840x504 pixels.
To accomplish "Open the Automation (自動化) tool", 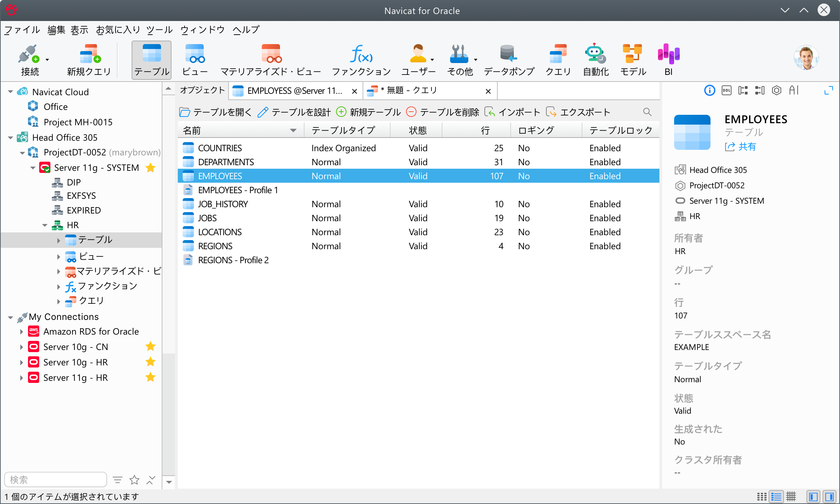I will coord(596,60).
